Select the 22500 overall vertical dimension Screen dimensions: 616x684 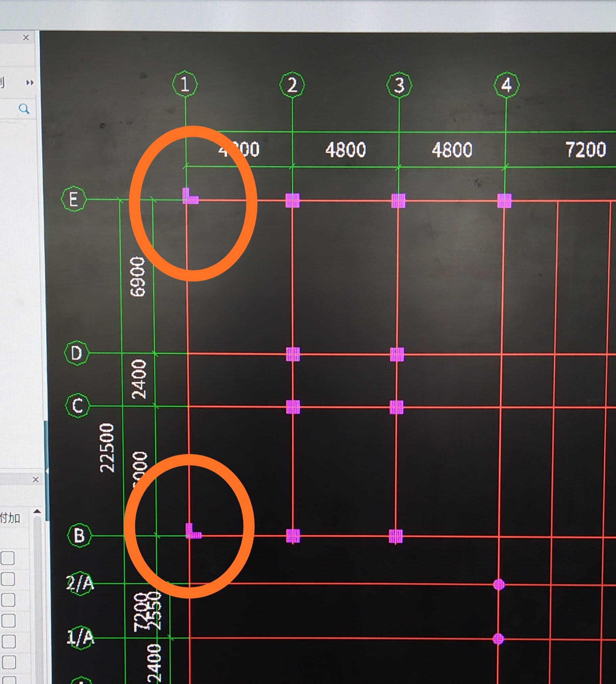pos(107,447)
